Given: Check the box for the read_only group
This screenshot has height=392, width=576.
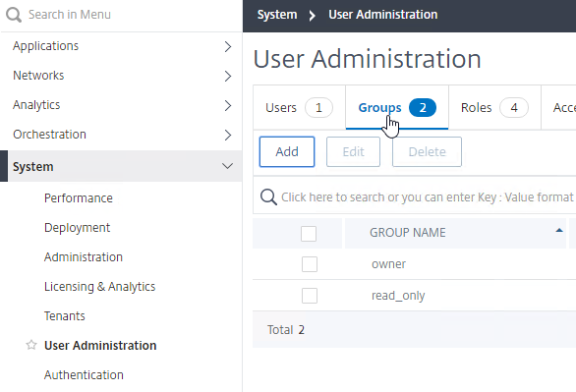Looking at the screenshot, I should 310,296.
